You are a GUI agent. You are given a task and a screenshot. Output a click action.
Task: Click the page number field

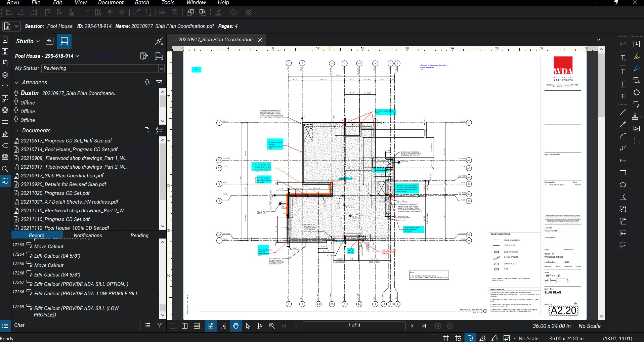(354, 326)
